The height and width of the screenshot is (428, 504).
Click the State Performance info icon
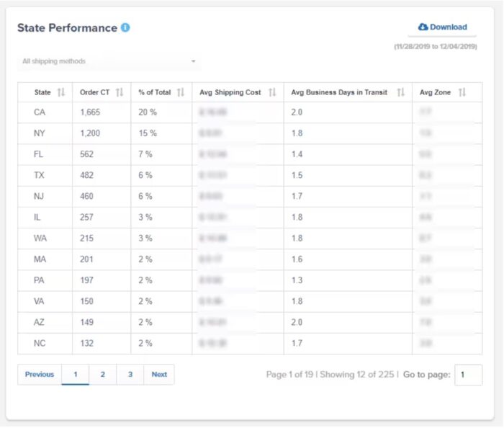(126, 28)
